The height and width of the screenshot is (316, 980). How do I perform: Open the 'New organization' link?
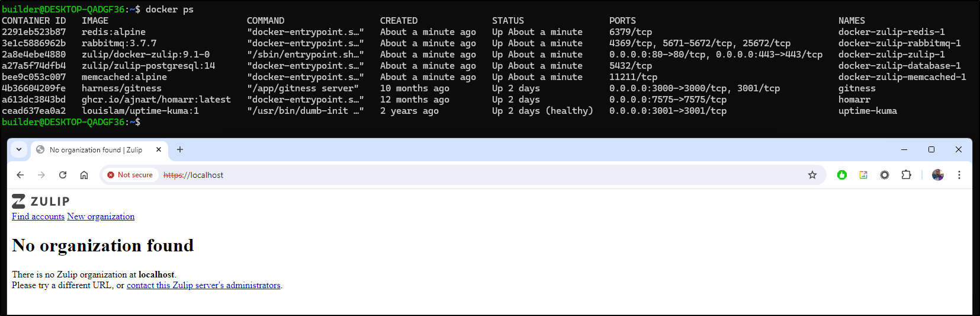(x=101, y=216)
